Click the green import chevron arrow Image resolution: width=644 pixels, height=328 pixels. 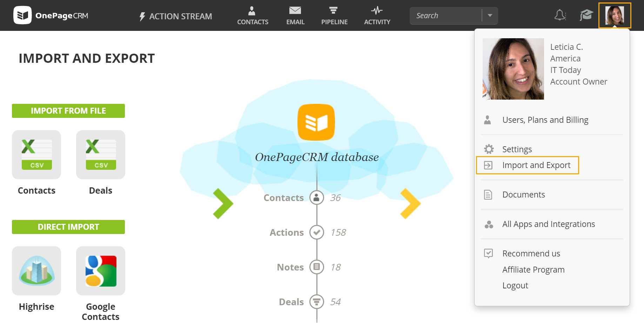223,204
